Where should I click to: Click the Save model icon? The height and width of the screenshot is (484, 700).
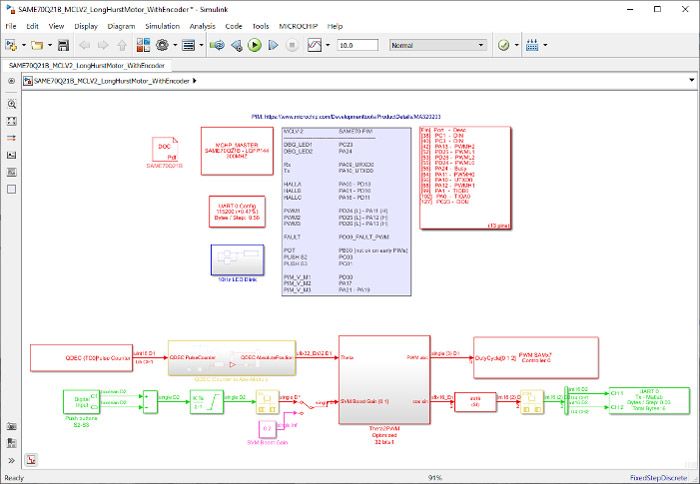click(63, 45)
